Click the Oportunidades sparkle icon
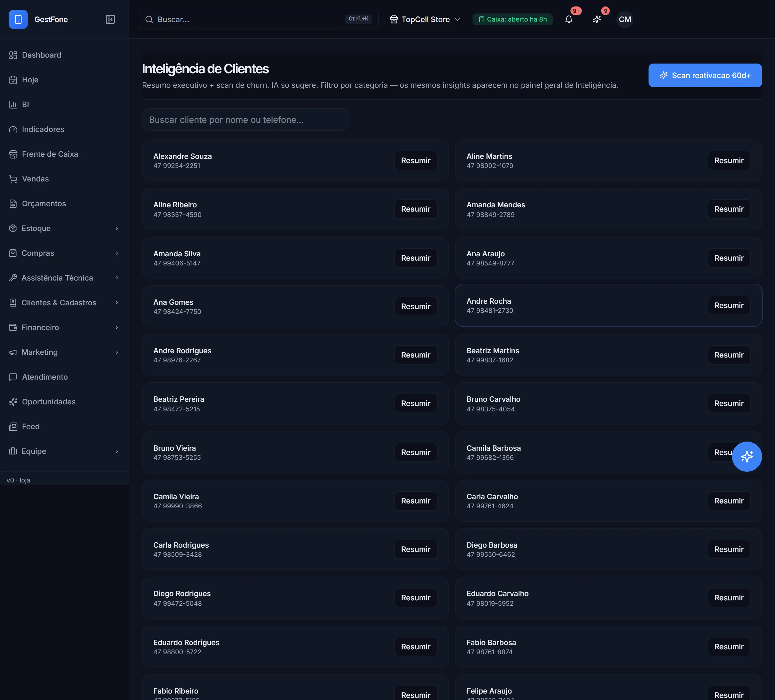 pos(13,402)
